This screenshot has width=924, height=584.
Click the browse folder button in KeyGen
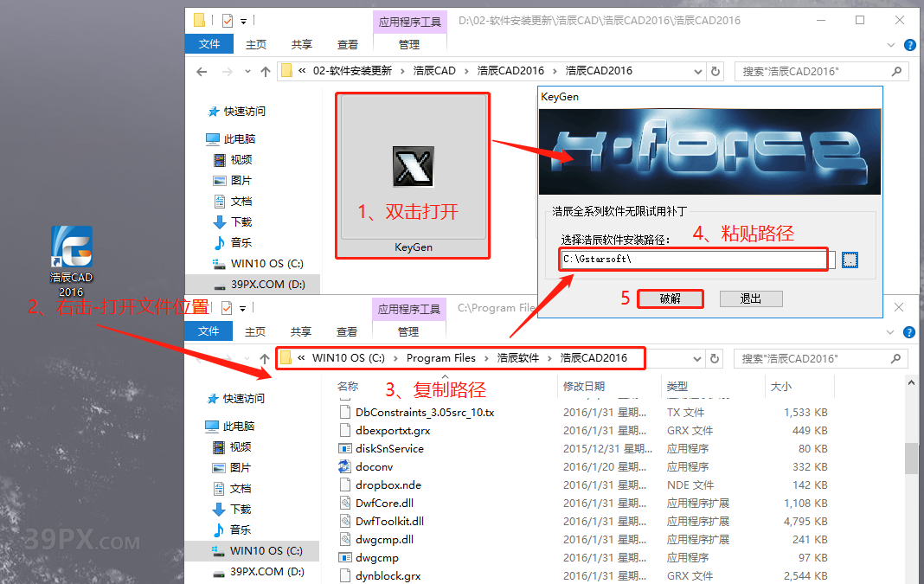[x=850, y=260]
